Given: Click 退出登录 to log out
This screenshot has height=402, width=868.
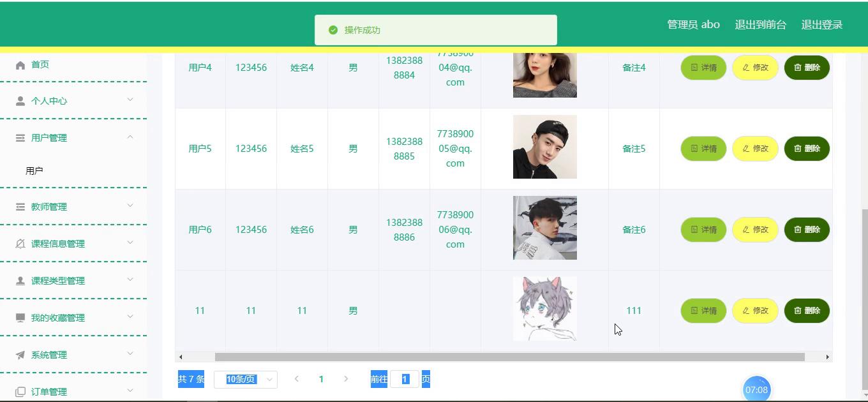Looking at the screenshot, I should coord(821,25).
